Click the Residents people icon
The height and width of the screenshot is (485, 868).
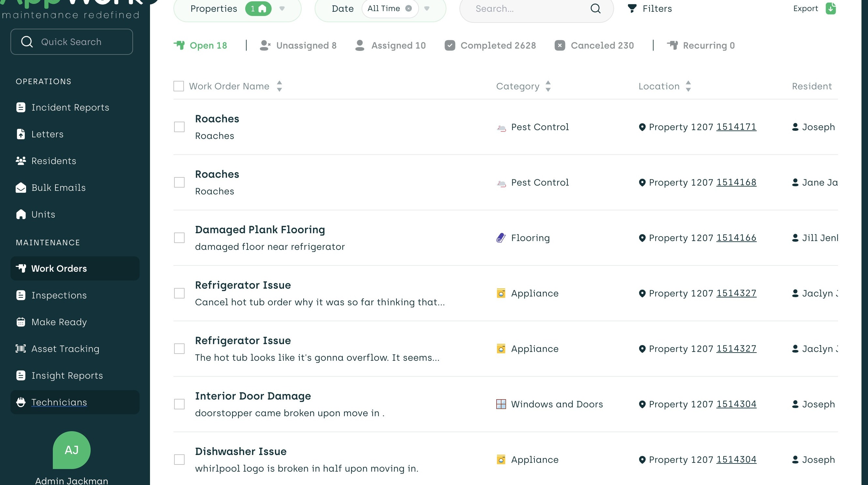tap(21, 161)
